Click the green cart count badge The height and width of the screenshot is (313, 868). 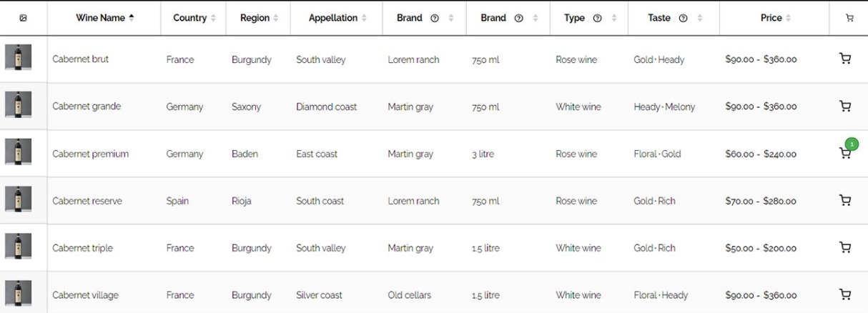click(x=852, y=144)
